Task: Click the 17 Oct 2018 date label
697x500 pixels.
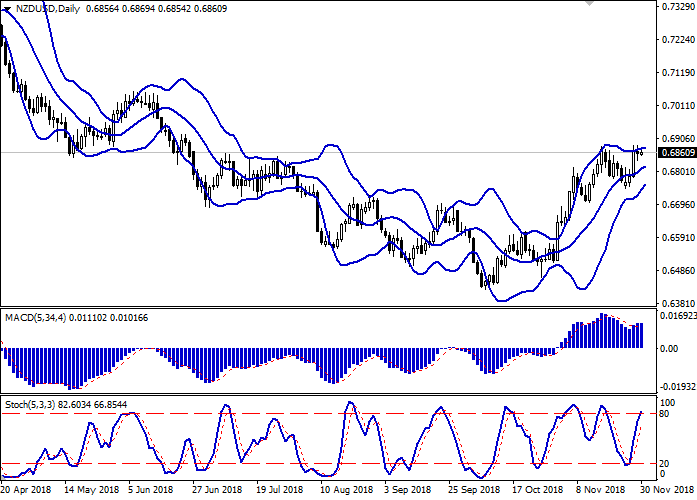Action: (536, 491)
